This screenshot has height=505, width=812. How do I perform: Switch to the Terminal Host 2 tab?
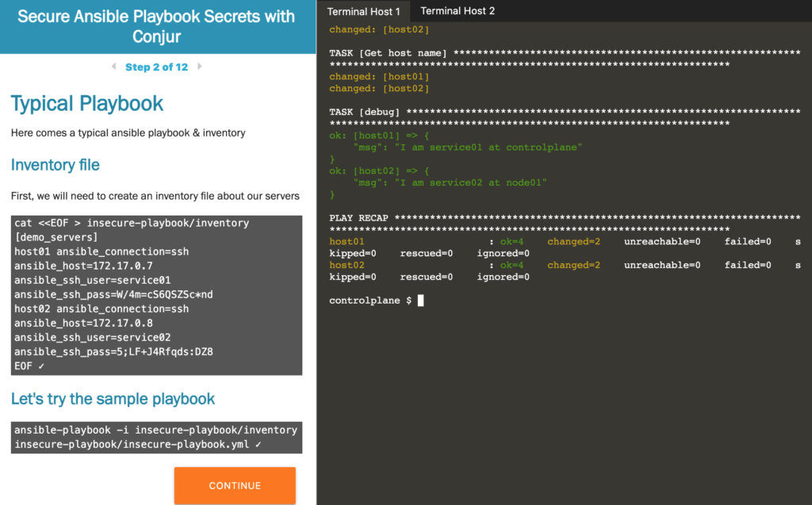coord(458,11)
